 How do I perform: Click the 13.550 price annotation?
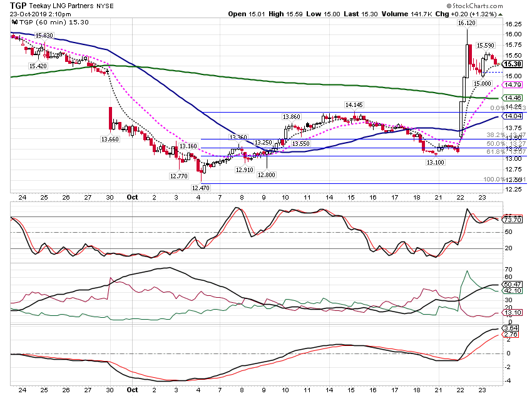(300, 143)
